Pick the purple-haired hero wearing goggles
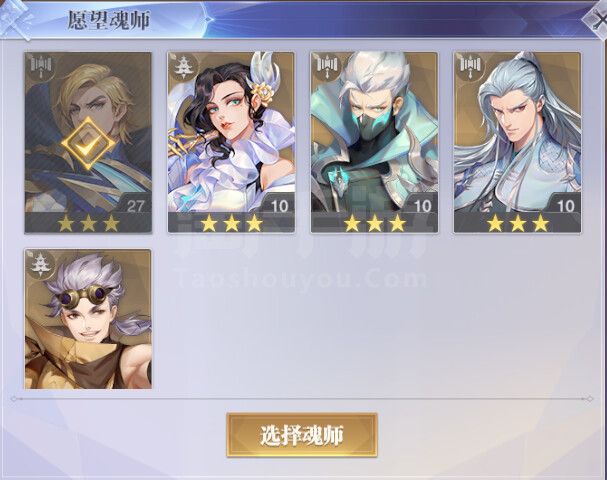This screenshot has width=607, height=480. 88,319
